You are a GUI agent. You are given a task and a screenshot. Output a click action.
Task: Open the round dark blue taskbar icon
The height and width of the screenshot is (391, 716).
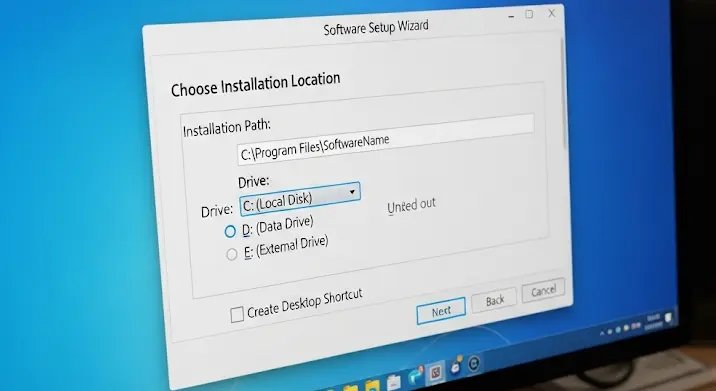(474, 364)
